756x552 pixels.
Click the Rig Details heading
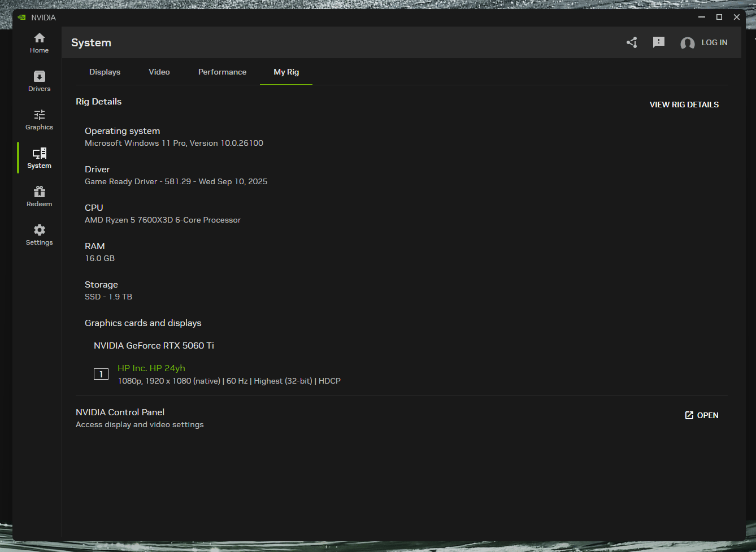[99, 101]
